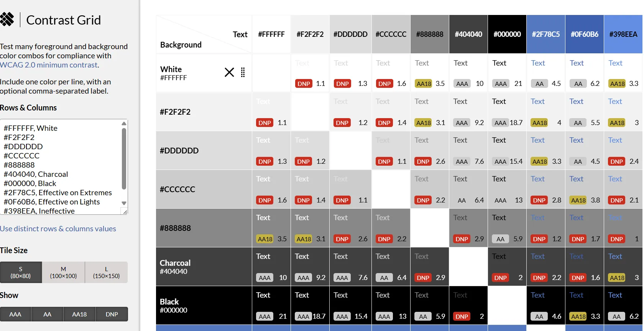This screenshot has width=644, height=331.
Task: Click the Black #000000 row label
Action: pyautogui.click(x=174, y=306)
